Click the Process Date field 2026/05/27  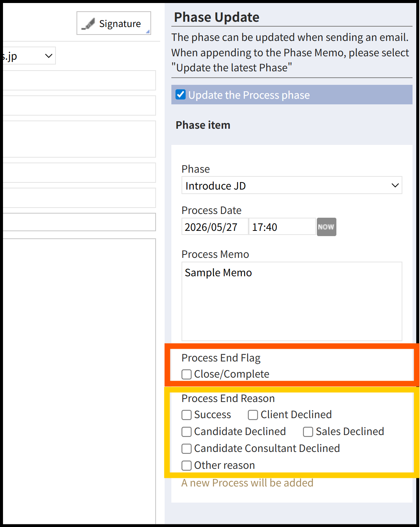point(215,227)
